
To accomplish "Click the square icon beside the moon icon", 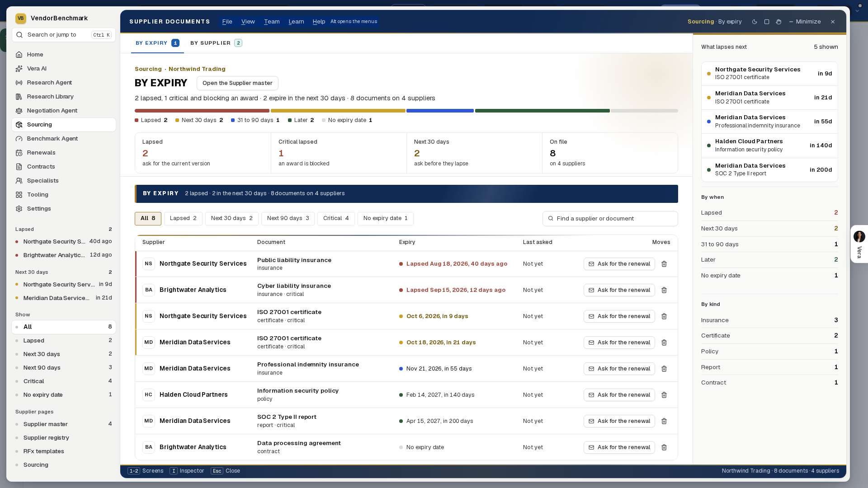I will (767, 22).
